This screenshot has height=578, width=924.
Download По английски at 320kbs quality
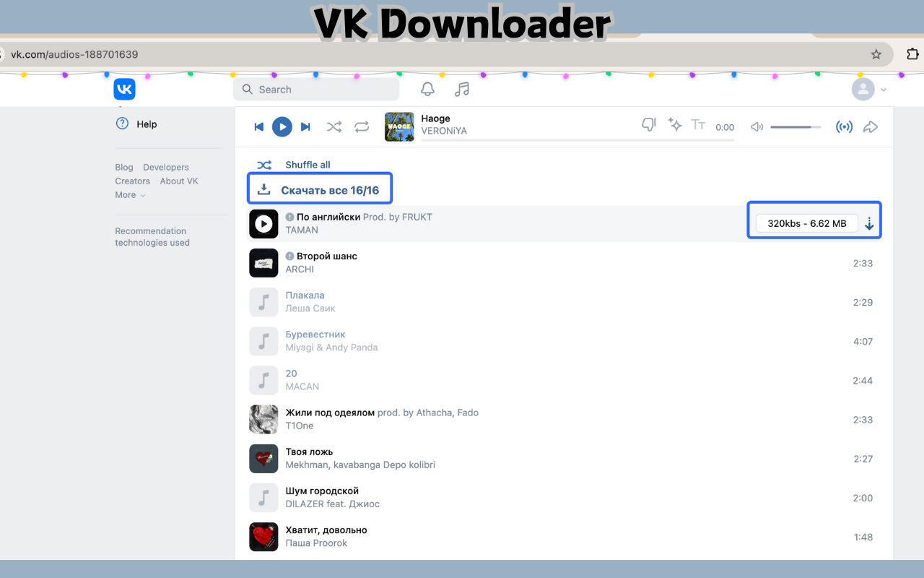pyautogui.click(x=869, y=224)
